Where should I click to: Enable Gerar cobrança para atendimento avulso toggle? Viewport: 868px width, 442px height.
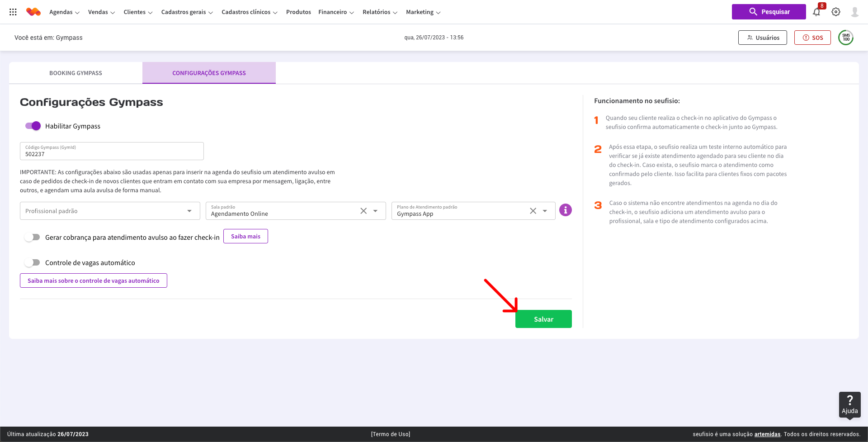[33, 237]
